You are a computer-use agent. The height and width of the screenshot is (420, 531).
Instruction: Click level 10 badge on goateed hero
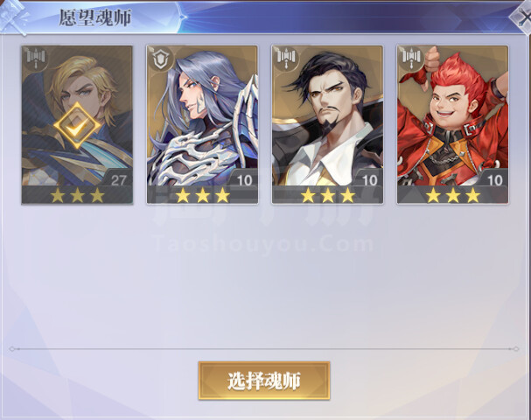[369, 179]
